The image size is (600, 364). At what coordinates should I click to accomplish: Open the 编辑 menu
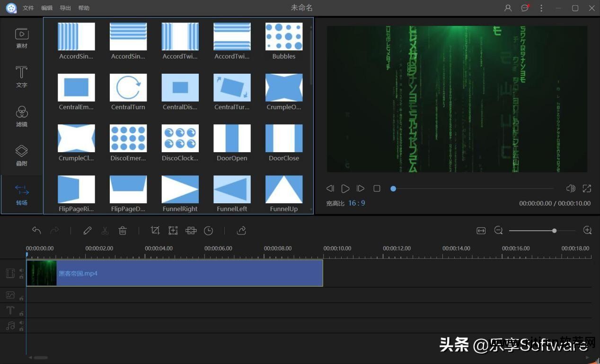pyautogui.click(x=47, y=8)
